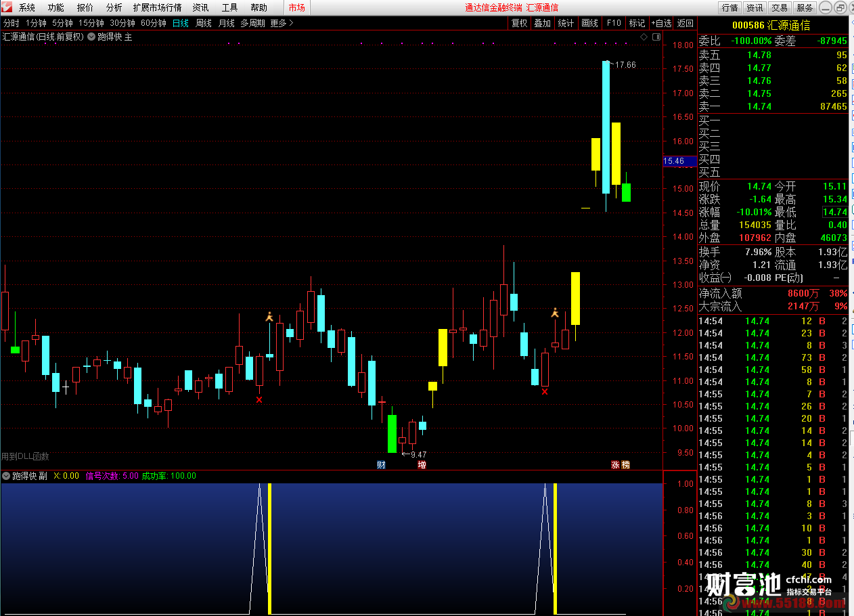Expand the 跑得快 副 indicator dropdown
854x616 pixels.
coord(6,476)
